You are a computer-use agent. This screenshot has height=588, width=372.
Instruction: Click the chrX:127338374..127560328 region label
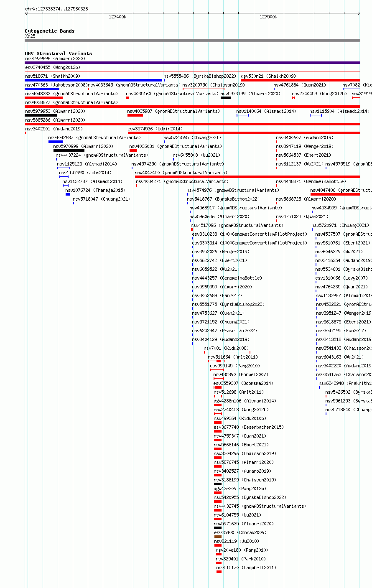tap(56, 9)
